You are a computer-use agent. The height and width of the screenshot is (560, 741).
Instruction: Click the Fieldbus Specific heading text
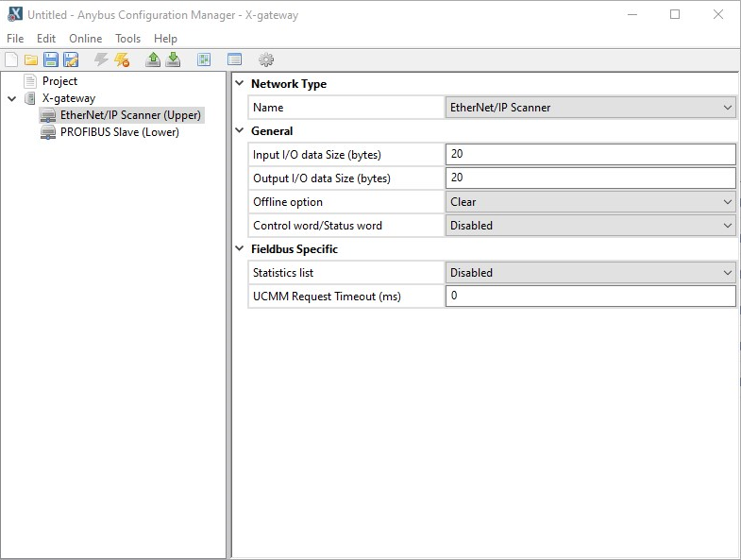(x=295, y=249)
